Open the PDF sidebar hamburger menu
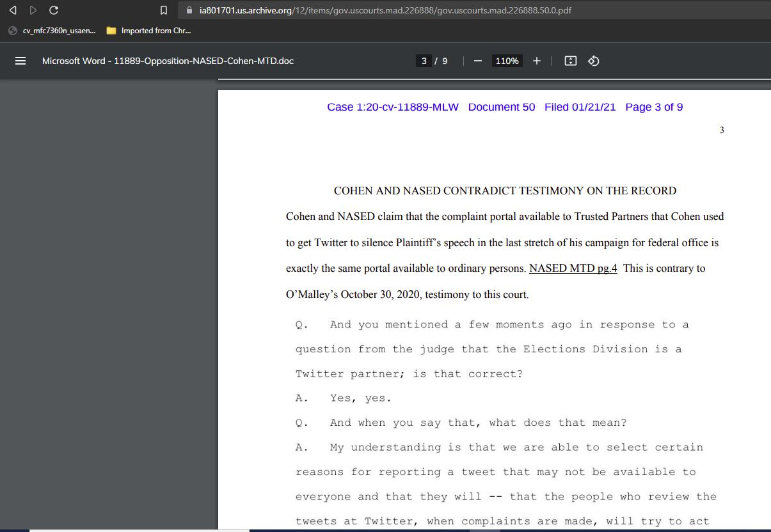771x532 pixels. [20, 61]
